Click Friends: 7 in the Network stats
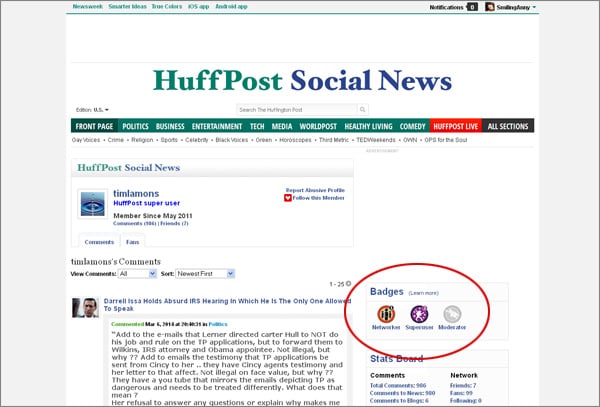 [x=463, y=386]
